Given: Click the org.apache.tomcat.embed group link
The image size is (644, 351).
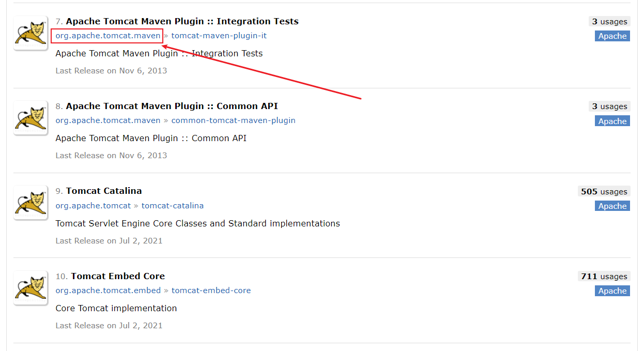Looking at the screenshot, I should [108, 291].
